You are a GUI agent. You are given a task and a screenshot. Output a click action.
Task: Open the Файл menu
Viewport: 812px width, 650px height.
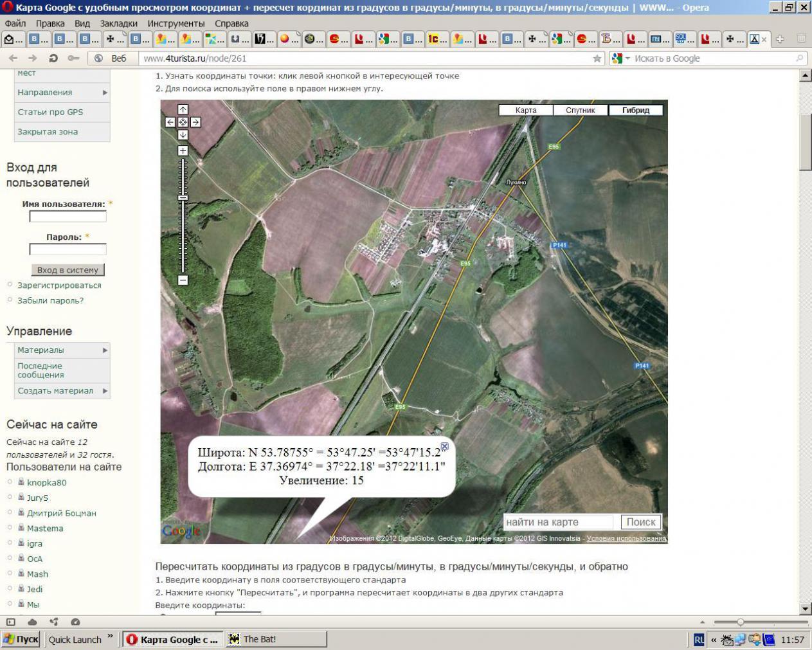15,23
